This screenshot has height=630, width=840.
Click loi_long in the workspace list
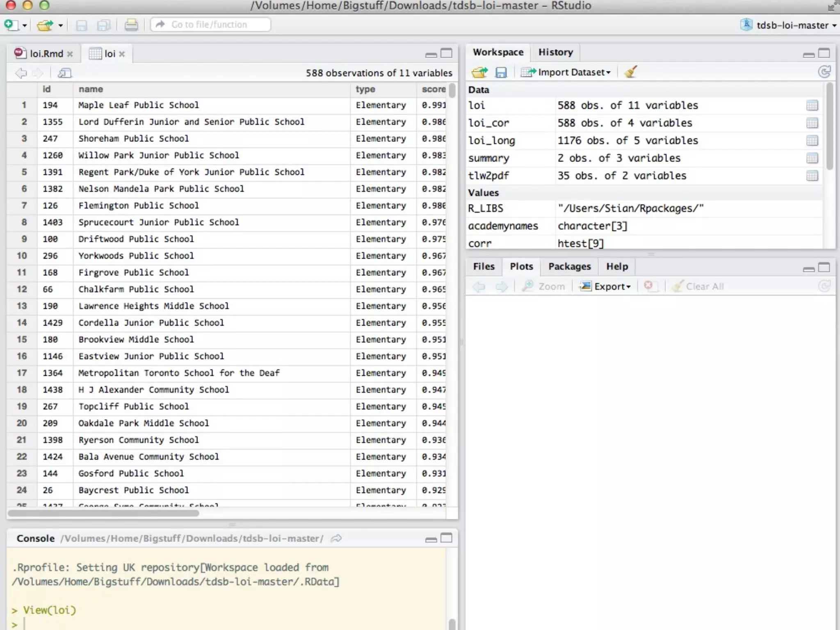click(491, 141)
